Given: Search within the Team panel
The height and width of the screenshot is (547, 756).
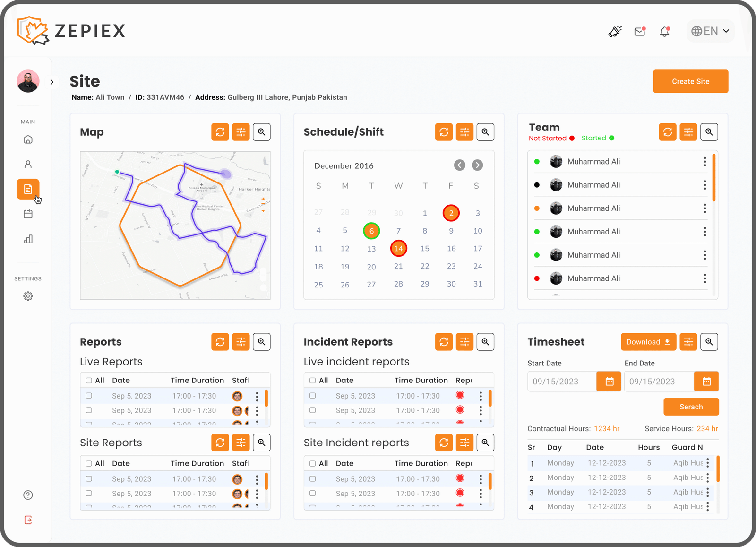Looking at the screenshot, I should (x=709, y=132).
